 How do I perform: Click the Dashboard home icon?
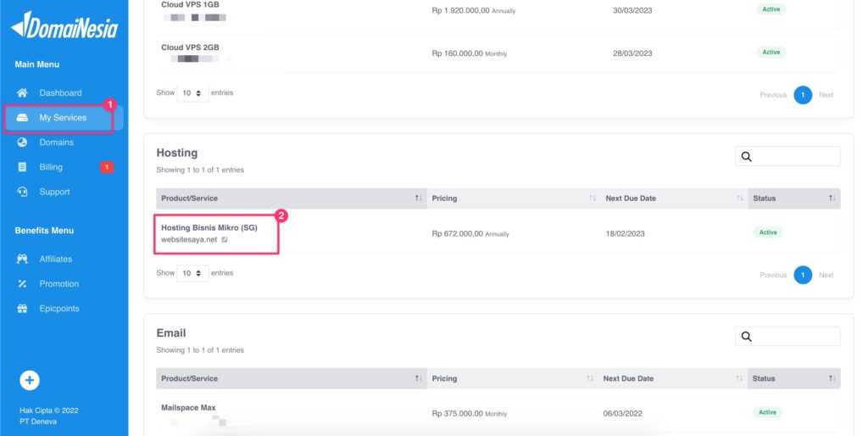[23, 93]
